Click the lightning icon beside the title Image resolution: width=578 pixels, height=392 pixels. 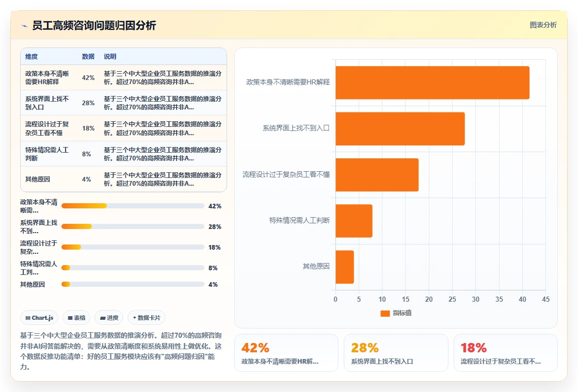pos(25,26)
